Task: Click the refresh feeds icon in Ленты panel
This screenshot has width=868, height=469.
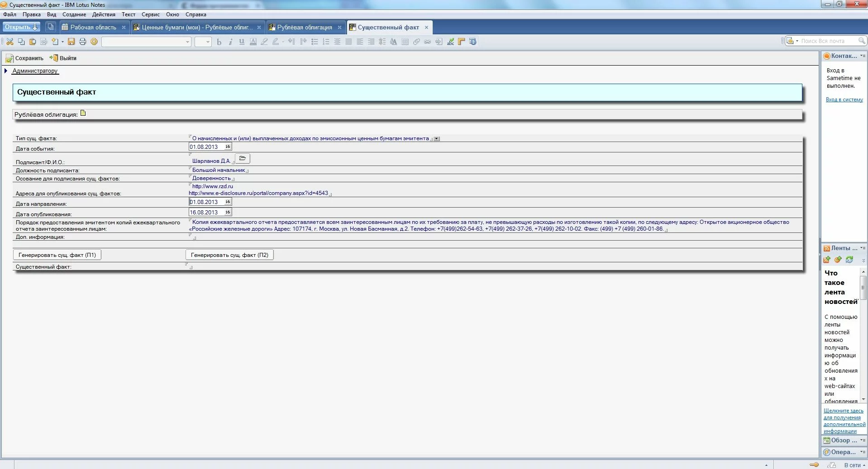Action: pos(849,260)
